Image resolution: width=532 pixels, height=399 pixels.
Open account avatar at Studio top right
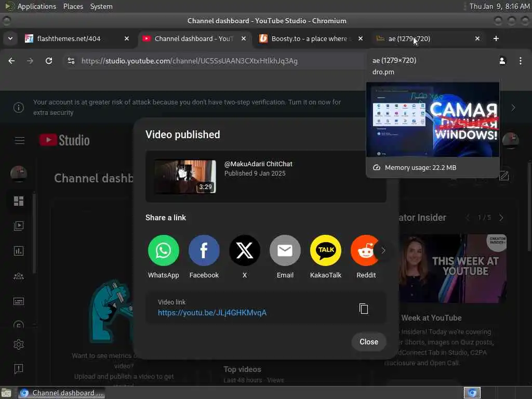pos(510,140)
